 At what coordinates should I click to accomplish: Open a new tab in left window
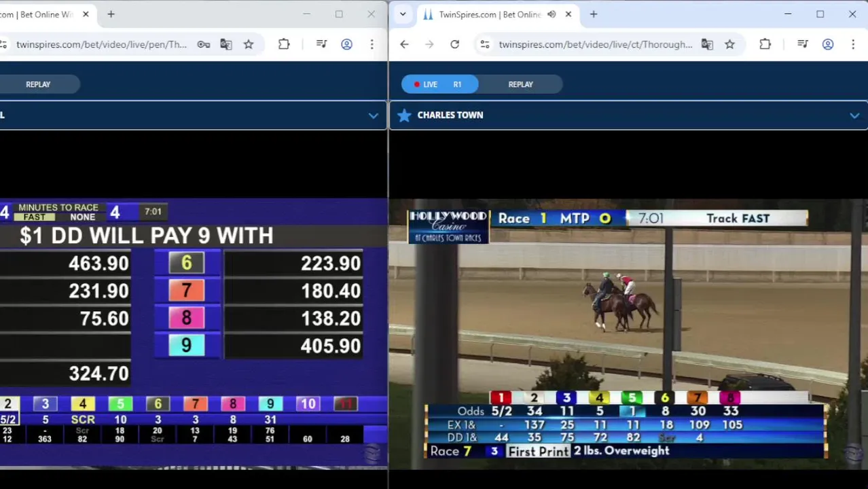click(x=111, y=14)
